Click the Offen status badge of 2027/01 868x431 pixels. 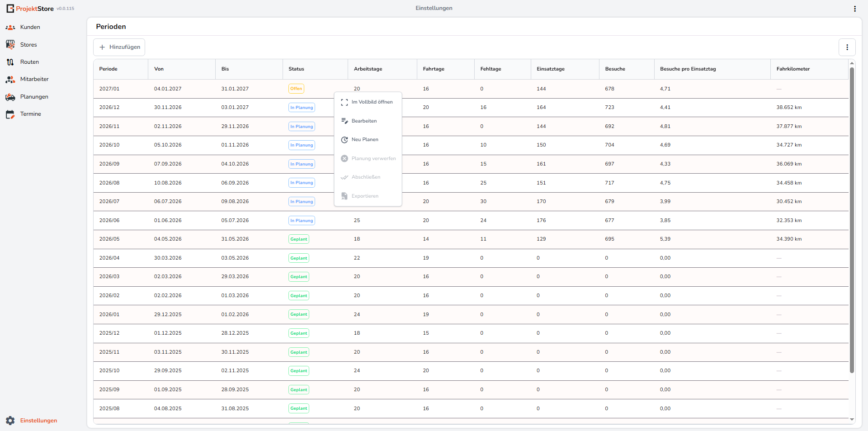(296, 89)
